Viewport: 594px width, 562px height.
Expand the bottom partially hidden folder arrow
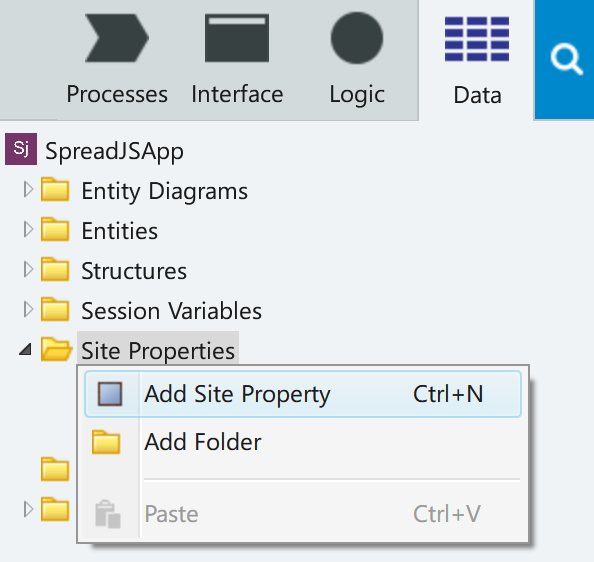click(28, 509)
